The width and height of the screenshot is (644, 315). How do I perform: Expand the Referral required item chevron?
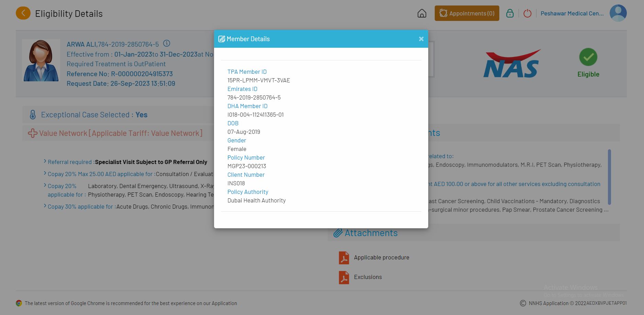tap(45, 161)
